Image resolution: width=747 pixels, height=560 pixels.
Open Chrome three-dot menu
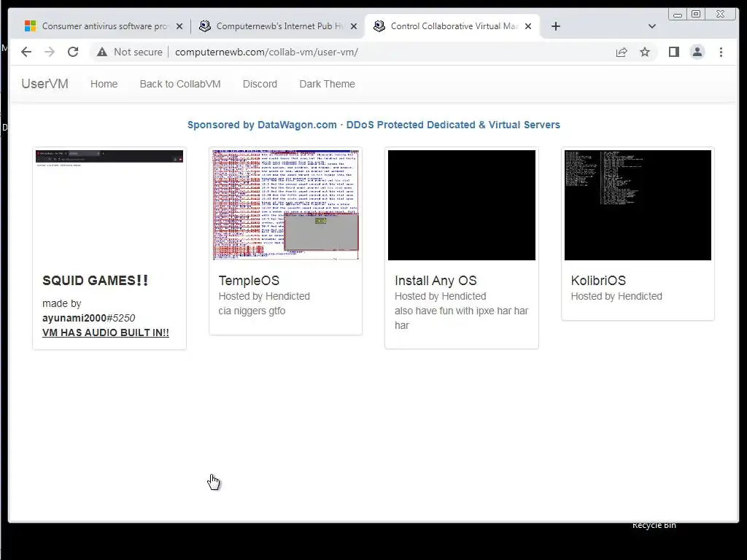721,52
